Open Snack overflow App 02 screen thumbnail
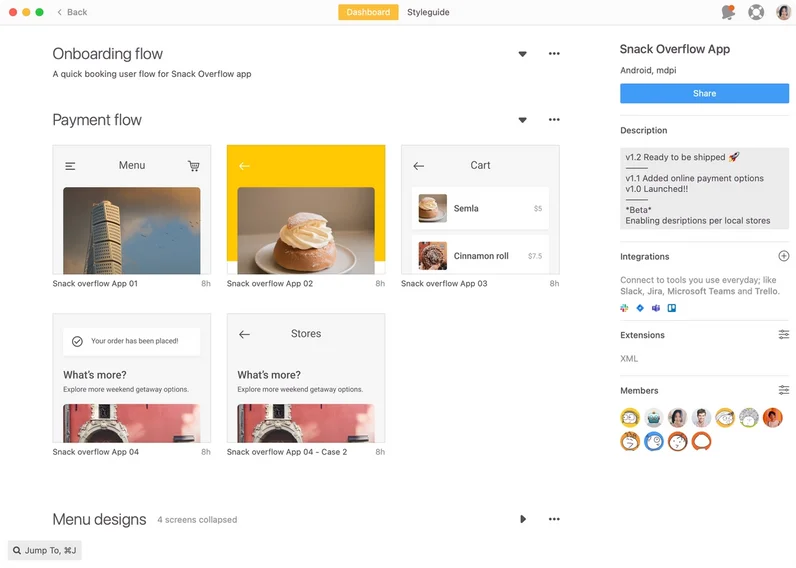Screen dimensions: 796x568 pyautogui.click(x=306, y=210)
